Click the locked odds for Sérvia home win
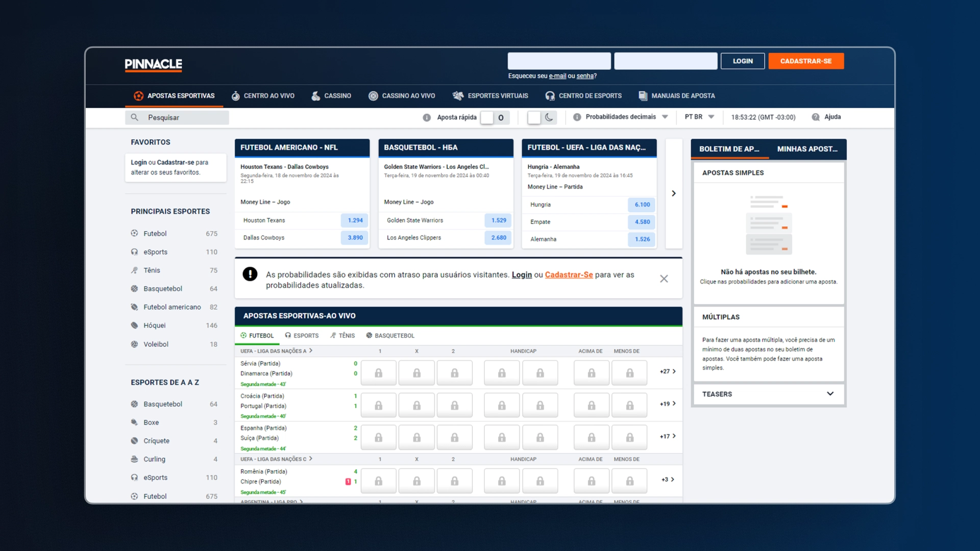The width and height of the screenshot is (980, 551). 378,373
